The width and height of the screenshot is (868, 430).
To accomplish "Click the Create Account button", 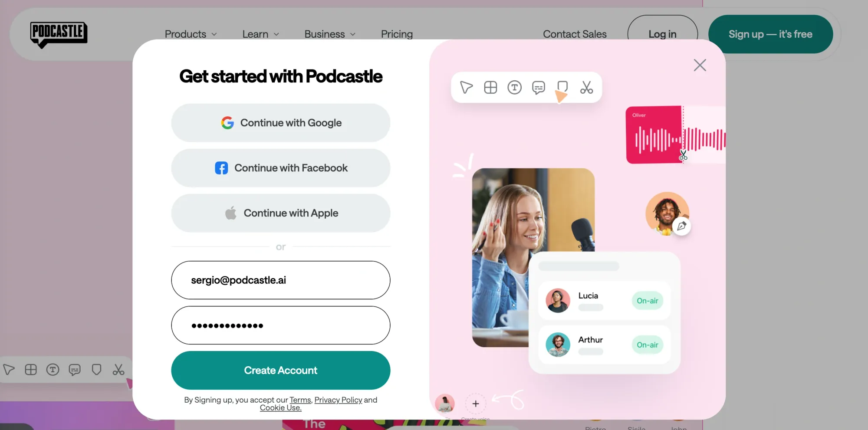I will pyautogui.click(x=280, y=370).
